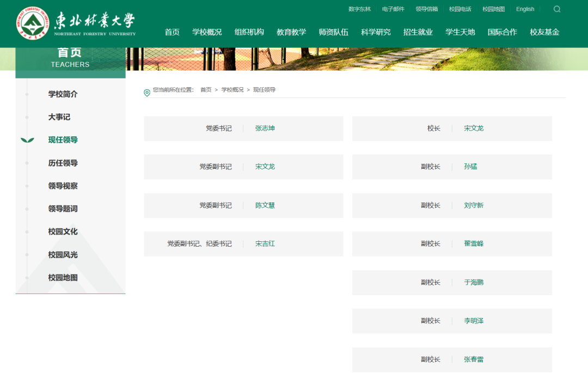Open 校园风光 from the sidebar

(63, 255)
